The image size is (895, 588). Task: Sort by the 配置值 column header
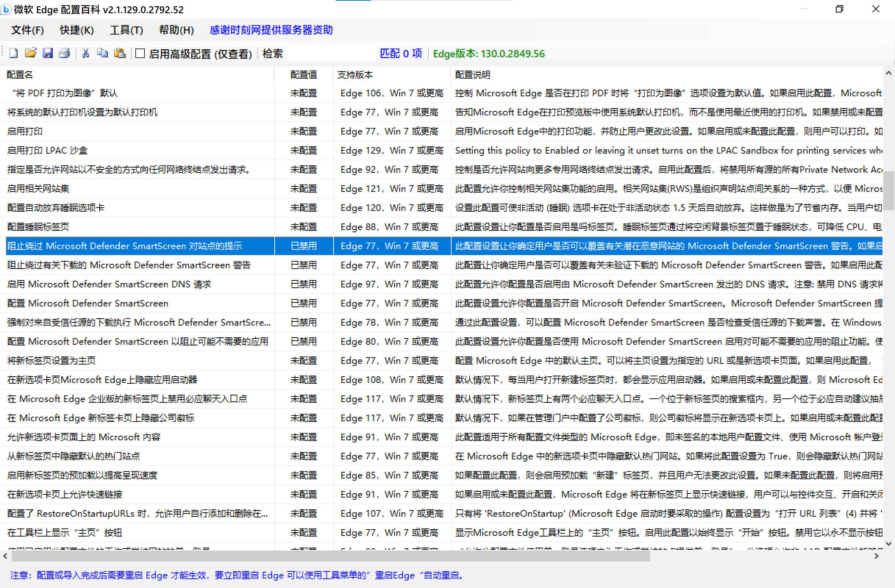pos(303,75)
